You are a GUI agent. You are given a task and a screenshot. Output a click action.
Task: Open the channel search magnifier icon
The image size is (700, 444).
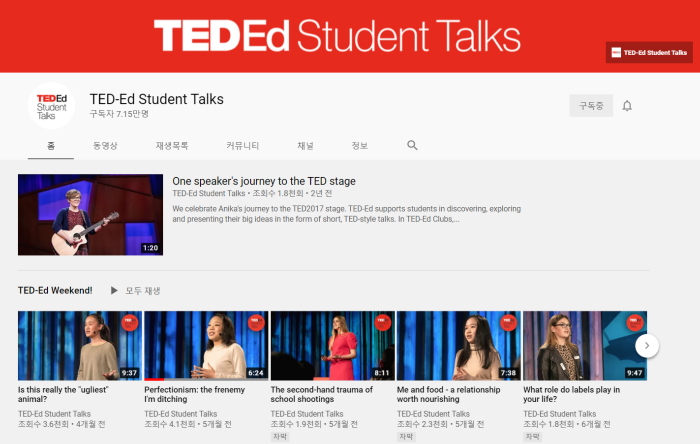(x=412, y=145)
